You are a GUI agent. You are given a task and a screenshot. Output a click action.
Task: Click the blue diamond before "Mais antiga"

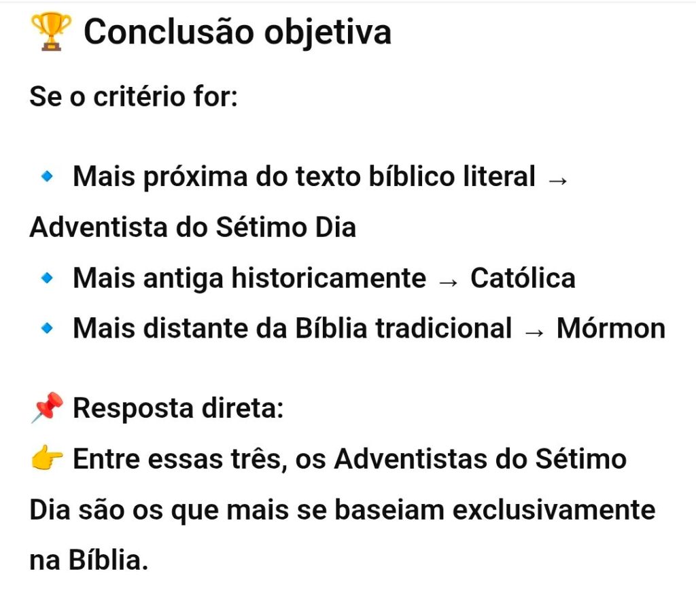[x=48, y=278]
